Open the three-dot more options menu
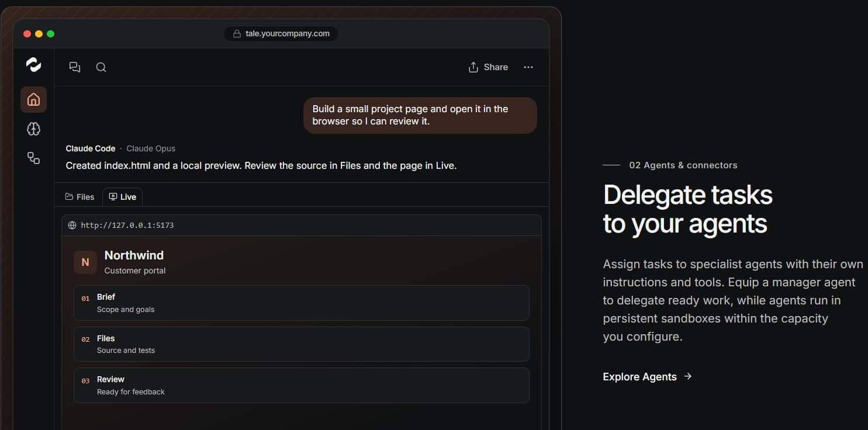868x430 pixels. pyautogui.click(x=528, y=67)
